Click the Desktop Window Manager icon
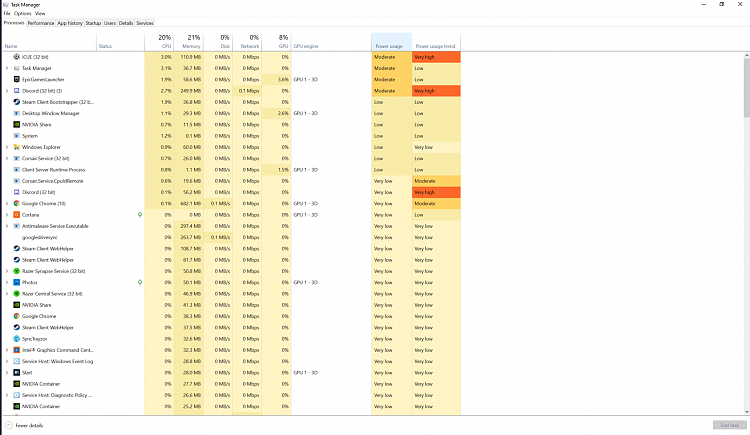 click(16, 113)
